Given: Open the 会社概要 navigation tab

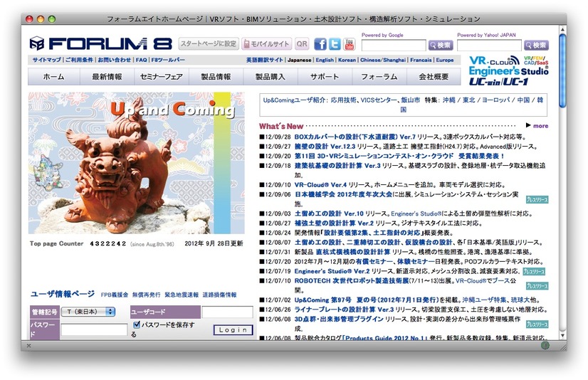Looking at the screenshot, I should tap(434, 77).
